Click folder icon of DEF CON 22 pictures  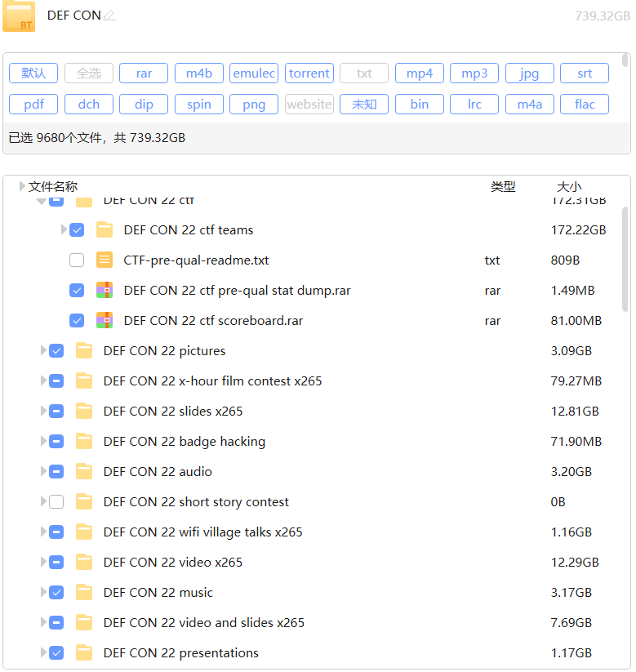point(84,350)
